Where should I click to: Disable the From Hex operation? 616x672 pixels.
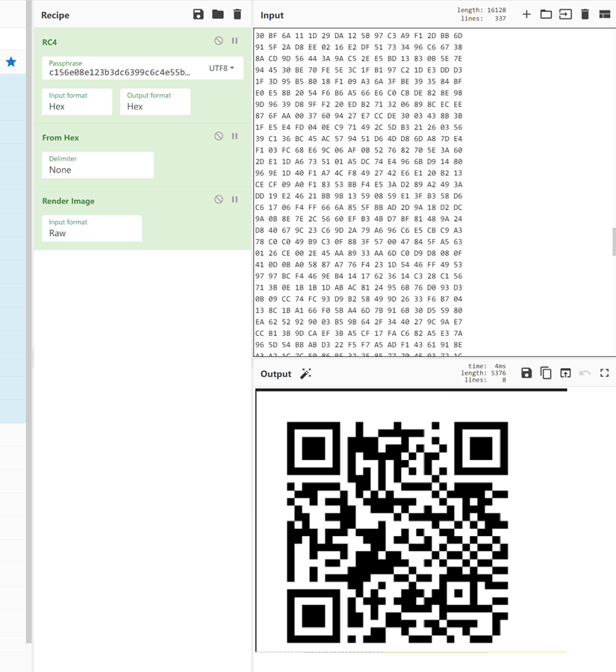tap(219, 136)
